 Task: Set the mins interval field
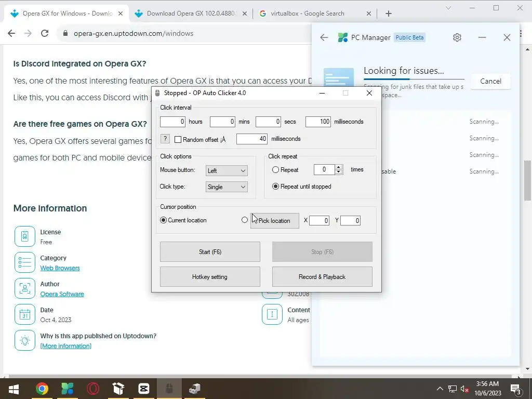tap(222, 122)
